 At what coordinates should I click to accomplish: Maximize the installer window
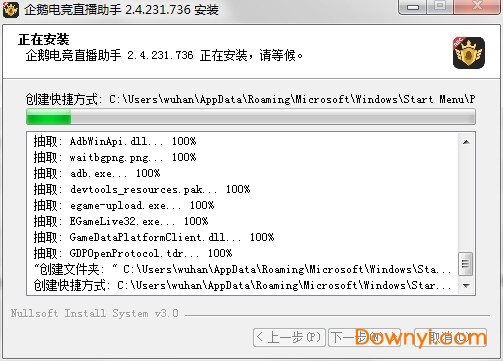pyautogui.click(x=441, y=7)
